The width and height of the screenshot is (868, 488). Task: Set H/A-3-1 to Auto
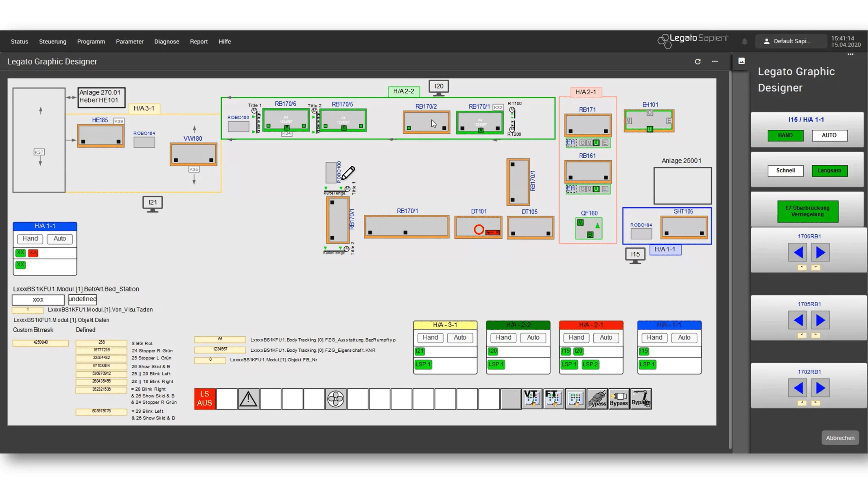pyautogui.click(x=460, y=338)
